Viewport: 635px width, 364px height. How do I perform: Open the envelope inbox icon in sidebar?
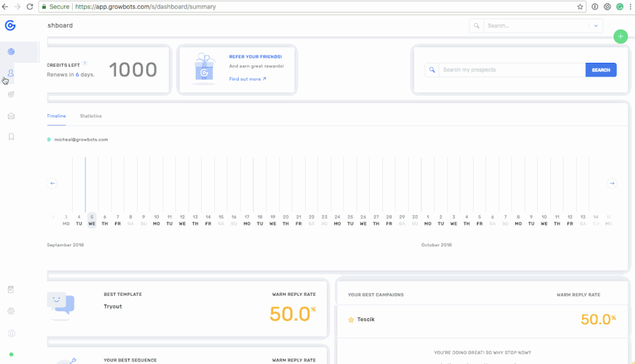[11, 116]
